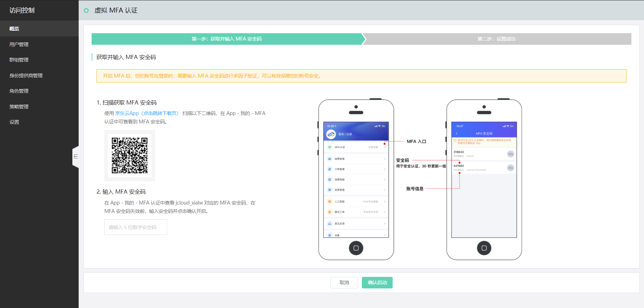Click the code 441680 in the right phone
The height and width of the screenshot is (308, 644).
pos(459,166)
